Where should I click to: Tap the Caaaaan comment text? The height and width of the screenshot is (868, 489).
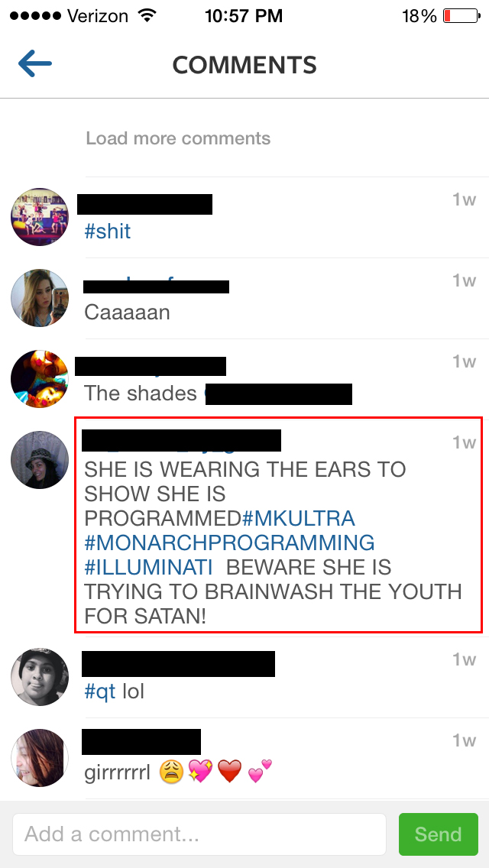(x=127, y=313)
